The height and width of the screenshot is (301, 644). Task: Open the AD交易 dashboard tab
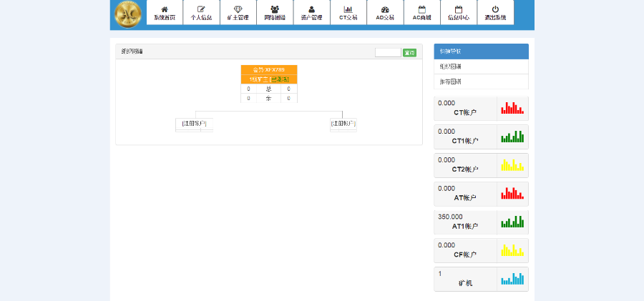(385, 13)
